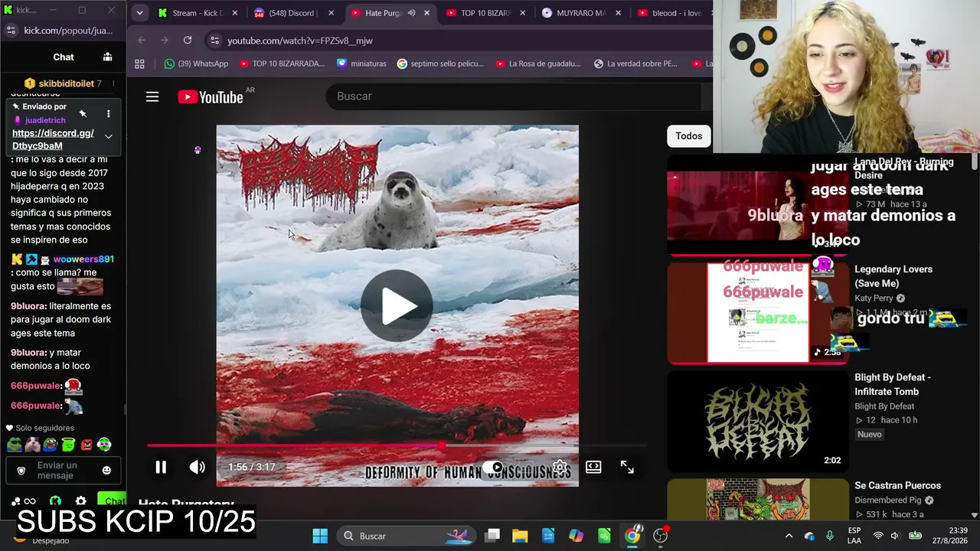Click username woowers891 in chat
The image size is (980, 551).
point(83,259)
